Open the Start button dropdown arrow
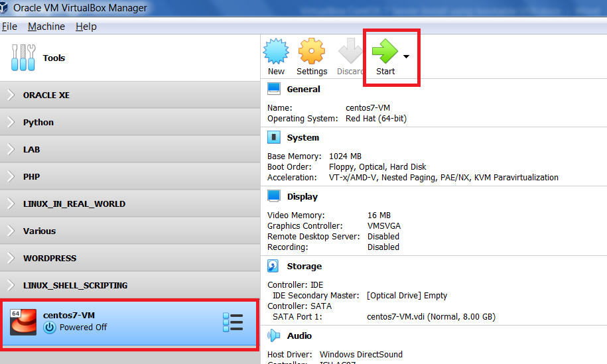This screenshot has width=607, height=364. click(x=406, y=56)
